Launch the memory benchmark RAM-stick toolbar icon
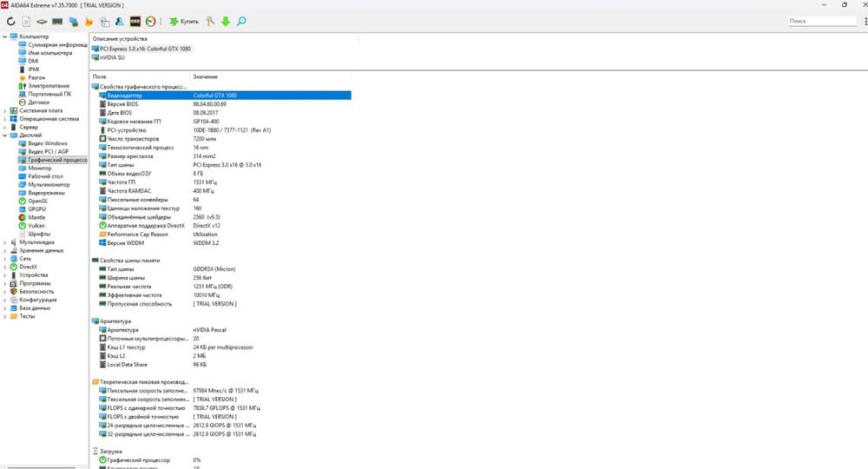The image size is (868, 469). (x=57, y=22)
